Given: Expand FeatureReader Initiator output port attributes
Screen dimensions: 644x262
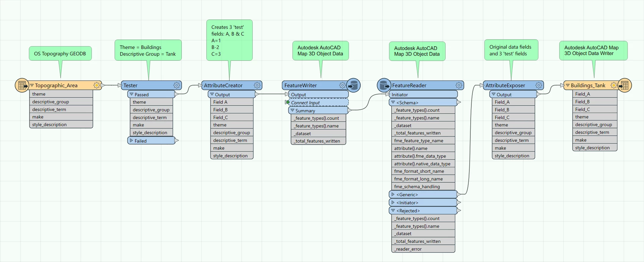Looking at the screenshot, I should [393, 202].
